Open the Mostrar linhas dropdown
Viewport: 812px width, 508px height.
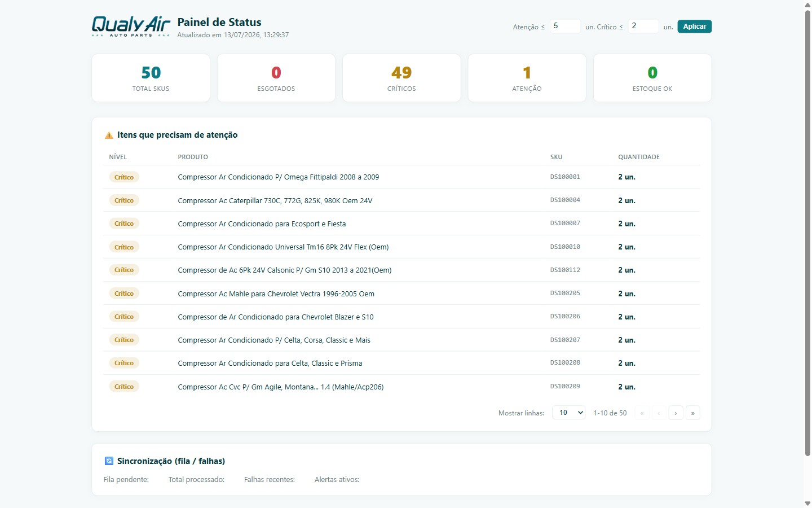[x=568, y=413]
